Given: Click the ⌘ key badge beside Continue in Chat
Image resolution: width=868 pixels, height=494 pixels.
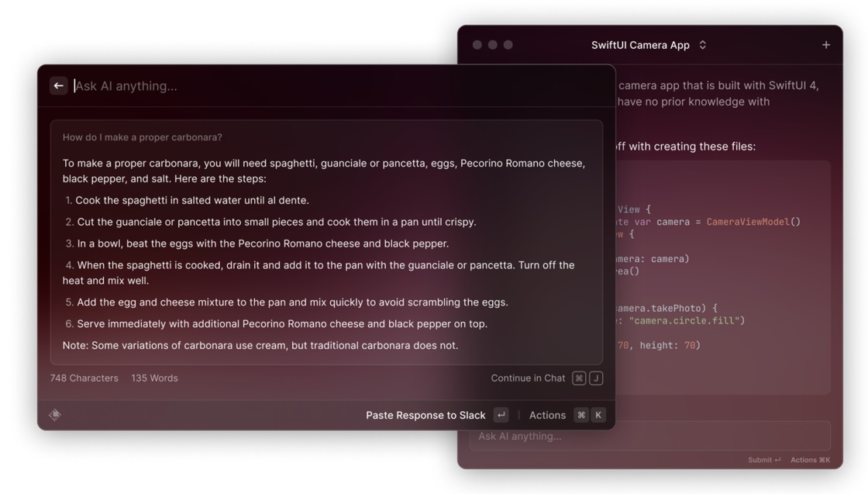Looking at the screenshot, I should (x=579, y=378).
